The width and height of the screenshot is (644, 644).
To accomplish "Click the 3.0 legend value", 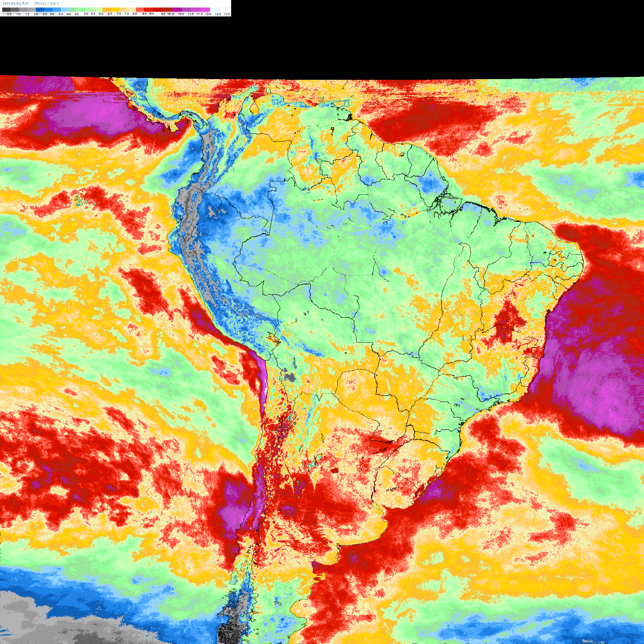I will coord(52,14).
